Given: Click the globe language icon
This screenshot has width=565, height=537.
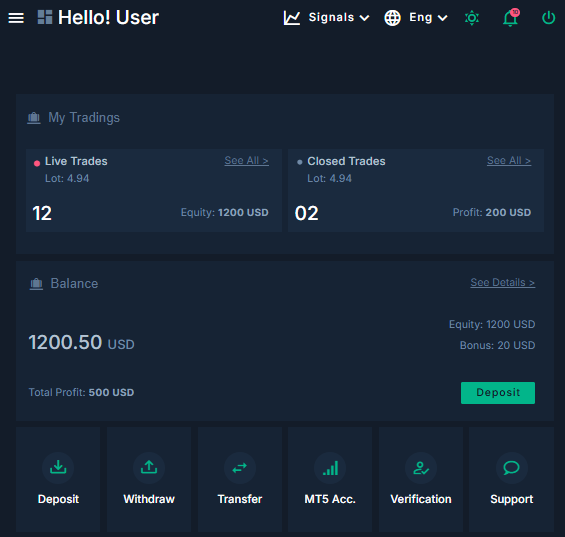Looking at the screenshot, I should click(392, 18).
